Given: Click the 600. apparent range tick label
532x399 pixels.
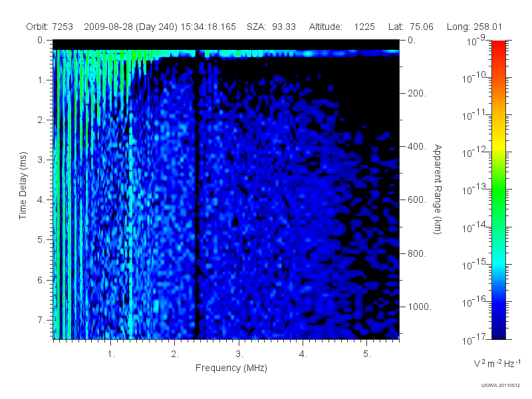Looking at the screenshot, I should tap(417, 200).
